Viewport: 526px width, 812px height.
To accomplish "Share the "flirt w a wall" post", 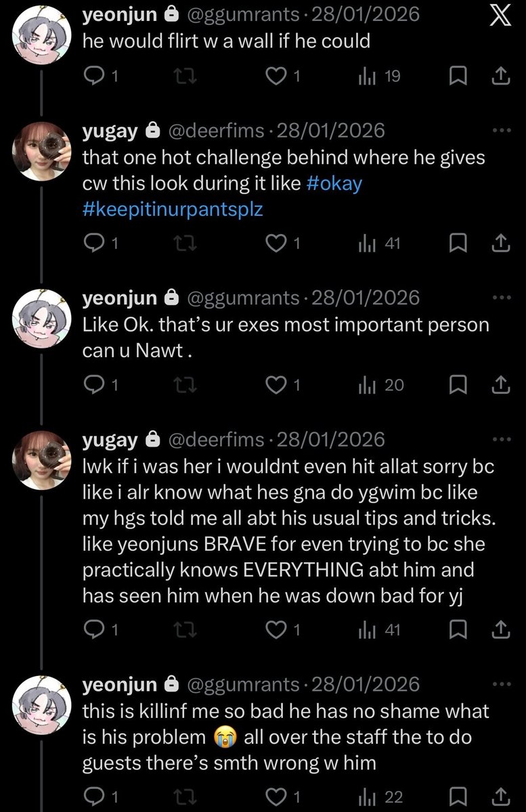I will [x=500, y=77].
